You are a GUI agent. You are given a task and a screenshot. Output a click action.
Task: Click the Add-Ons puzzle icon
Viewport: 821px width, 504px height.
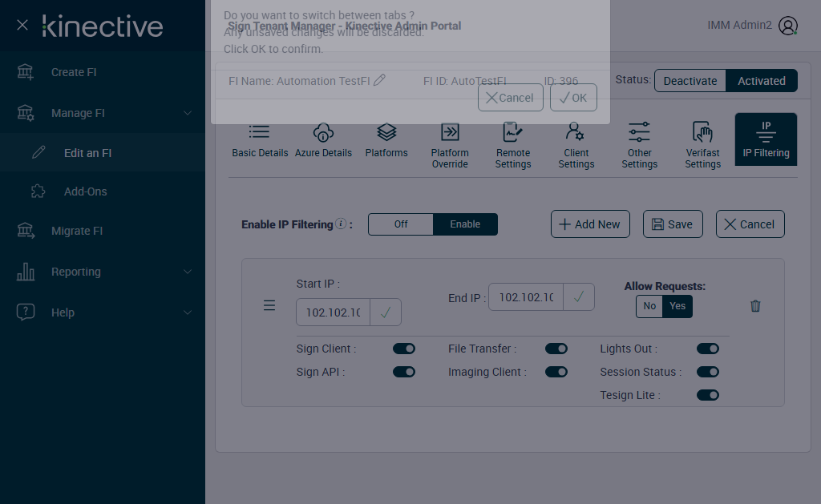coord(38,191)
